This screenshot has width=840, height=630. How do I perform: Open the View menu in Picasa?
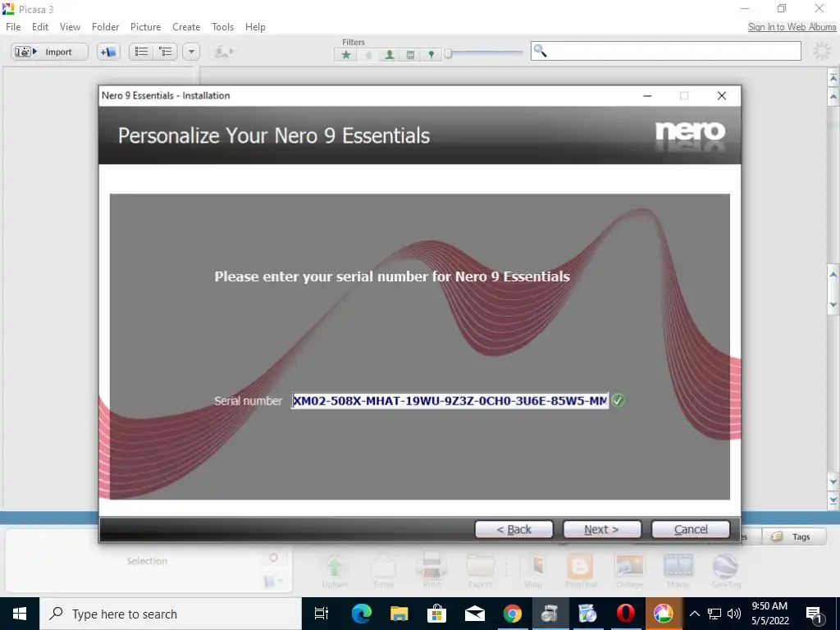70,27
